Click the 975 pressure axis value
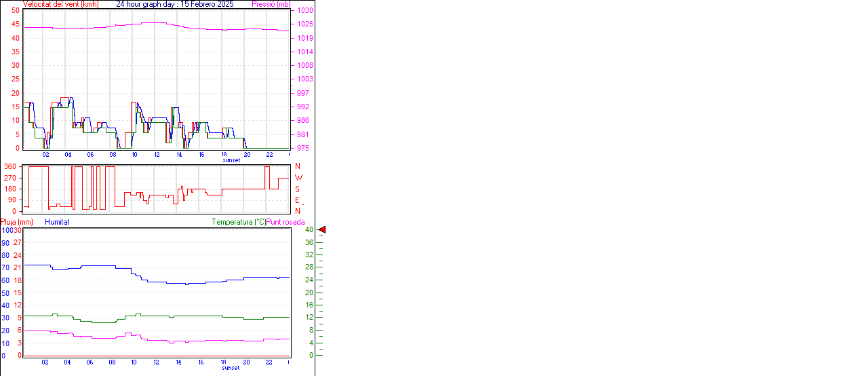Image resolution: width=868 pixels, height=376 pixels. point(303,148)
